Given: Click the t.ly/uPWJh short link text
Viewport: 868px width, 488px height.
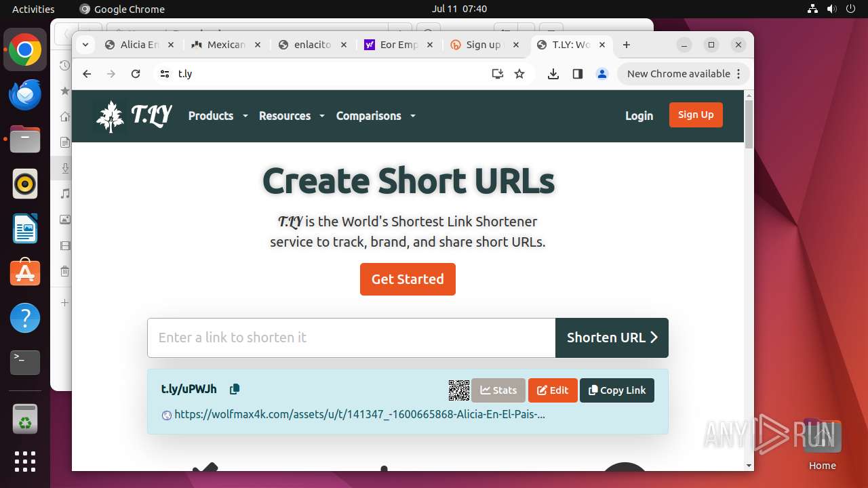Looking at the screenshot, I should point(189,389).
